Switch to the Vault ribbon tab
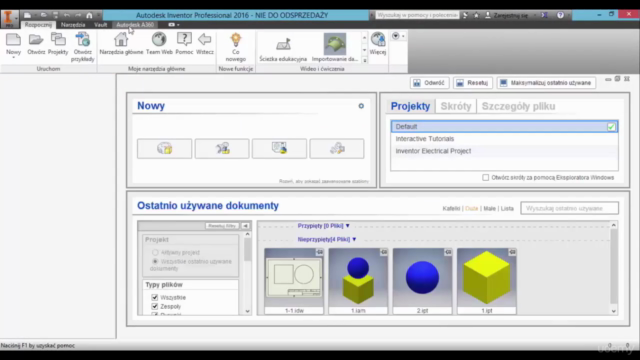The image size is (640, 360). pos(100,25)
